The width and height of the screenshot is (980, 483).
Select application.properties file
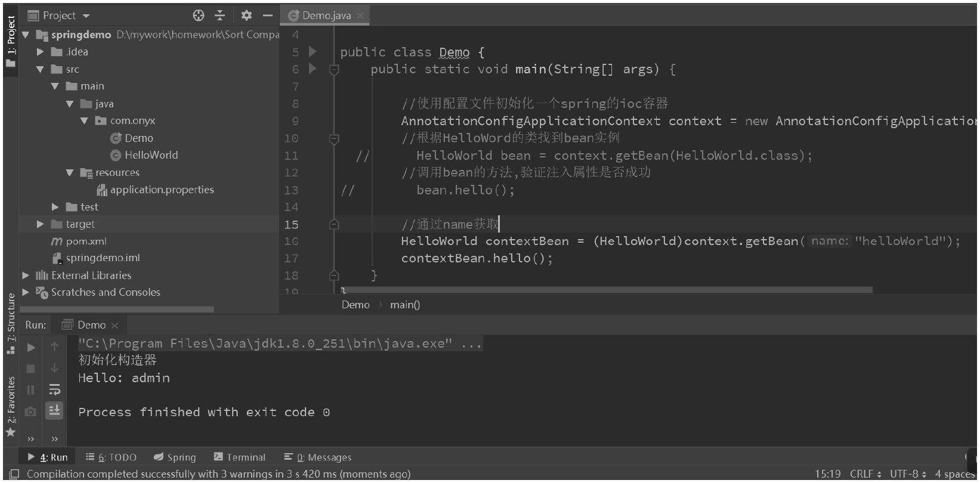click(155, 190)
